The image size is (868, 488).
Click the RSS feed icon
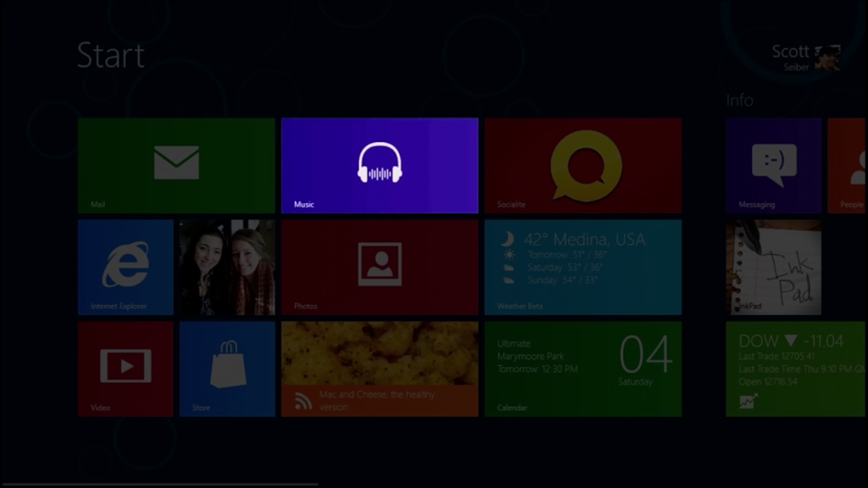[303, 401]
